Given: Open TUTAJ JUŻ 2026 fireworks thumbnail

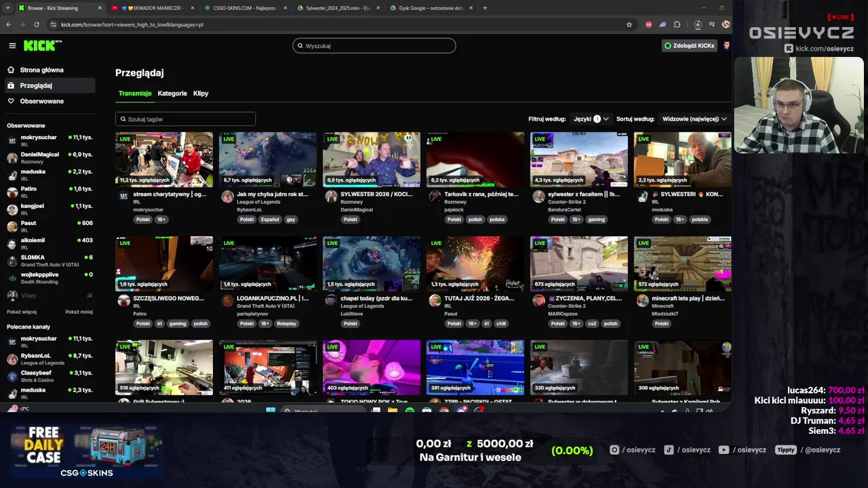Looking at the screenshot, I should click(x=475, y=264).
